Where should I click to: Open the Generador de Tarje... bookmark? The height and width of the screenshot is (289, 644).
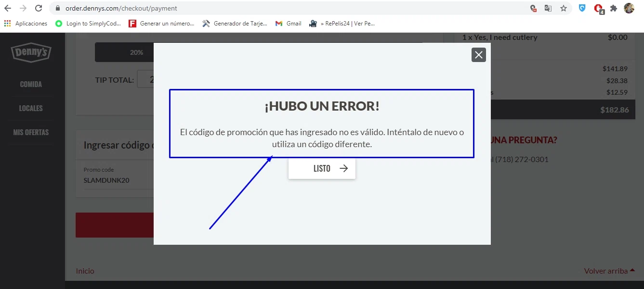pos(235,23)
